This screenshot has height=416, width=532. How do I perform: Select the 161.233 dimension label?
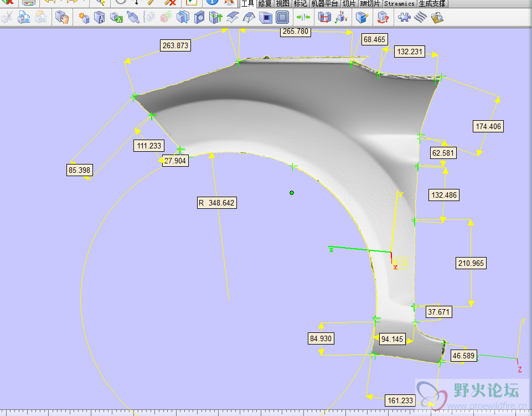pos(400,400)
